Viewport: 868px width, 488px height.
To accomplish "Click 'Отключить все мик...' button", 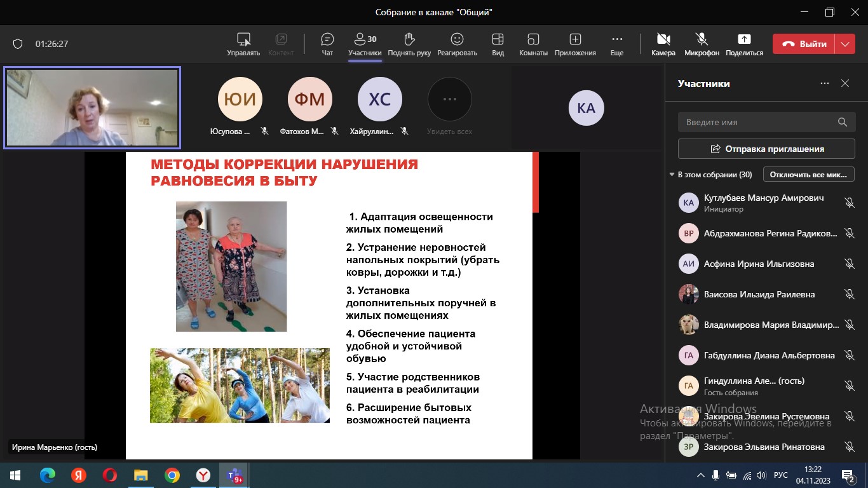I will 808,175.
